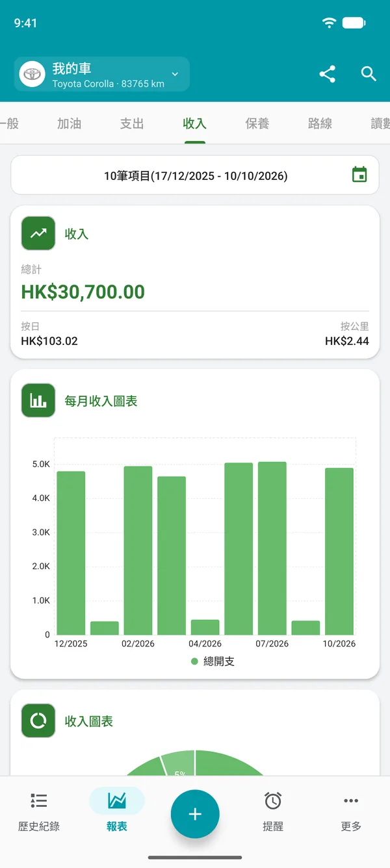390x868 pixels.
Task: Tap the 04/2026 axis label
Action: (205, 644)
